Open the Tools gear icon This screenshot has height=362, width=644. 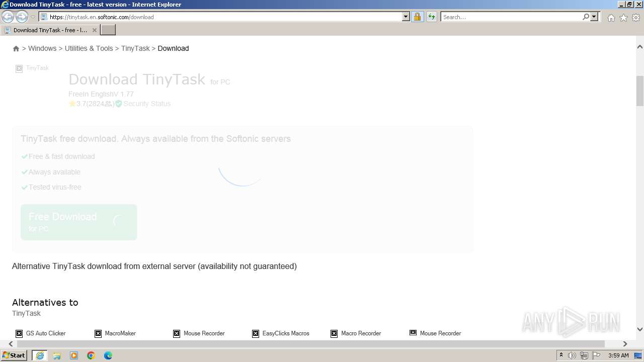coord(636,18)
